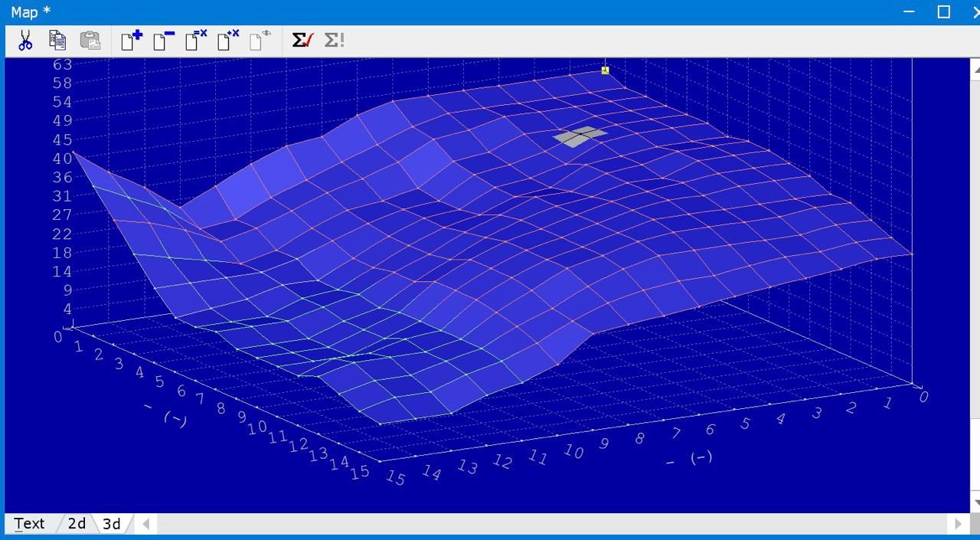The height and width of the screenshot is (540, 980).
Task: Click the horizontal scrollbar left arrow
Action: 145,524
